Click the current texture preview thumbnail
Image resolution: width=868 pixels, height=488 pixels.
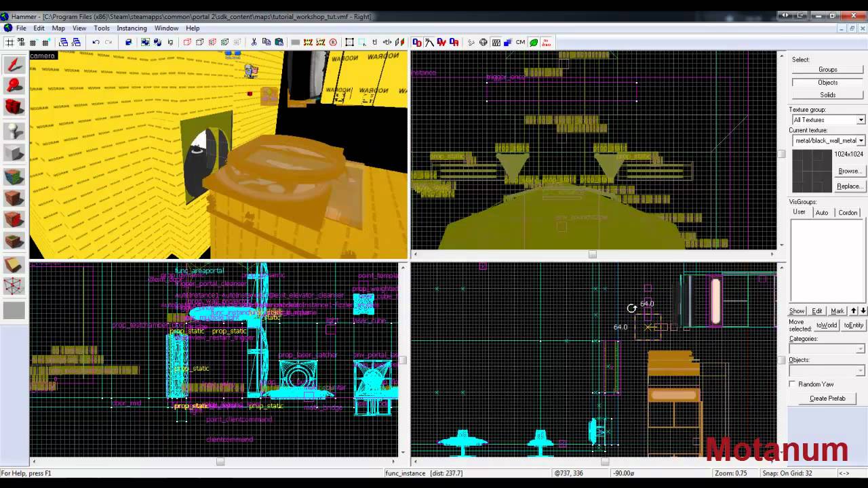[812, 171]
